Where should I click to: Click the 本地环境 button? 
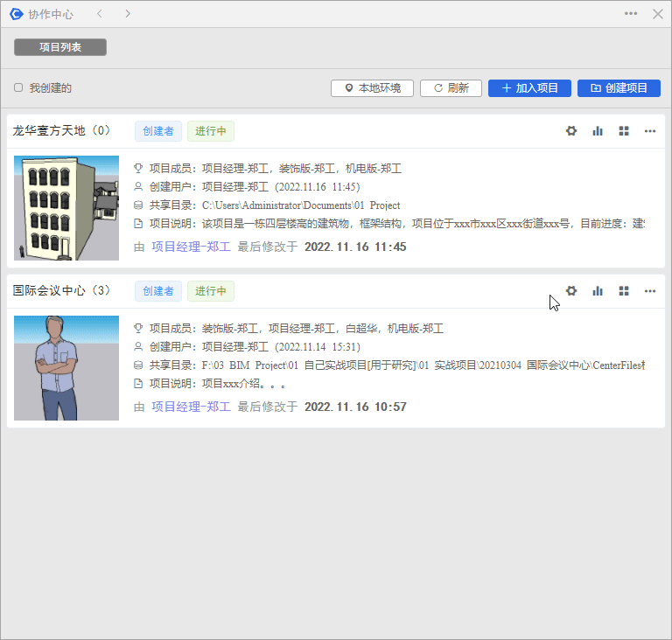[372, 88]
